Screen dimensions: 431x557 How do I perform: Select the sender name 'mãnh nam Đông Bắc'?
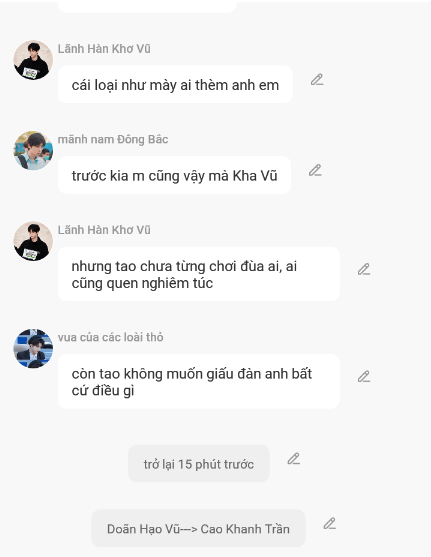(113, 139)
